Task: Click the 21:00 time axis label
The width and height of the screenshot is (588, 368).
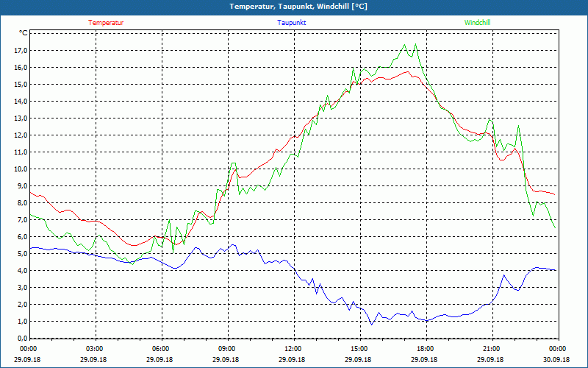Action: tap(490, 349)
